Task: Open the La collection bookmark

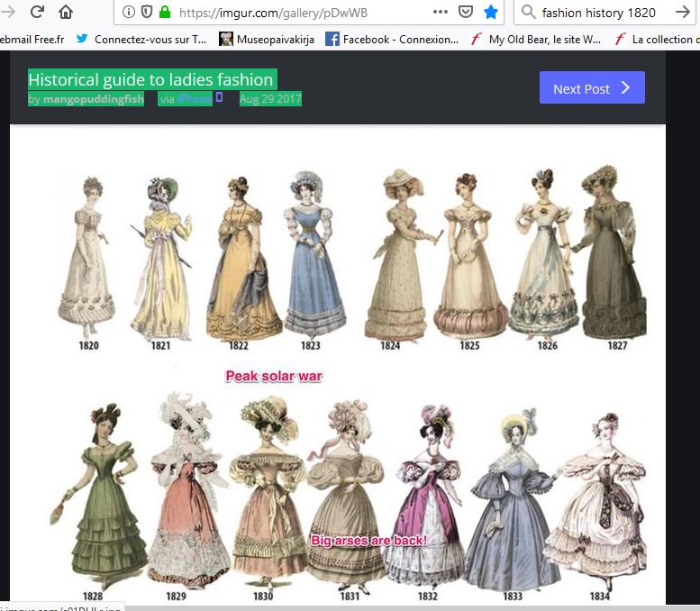Action: (x=657, y=40)
